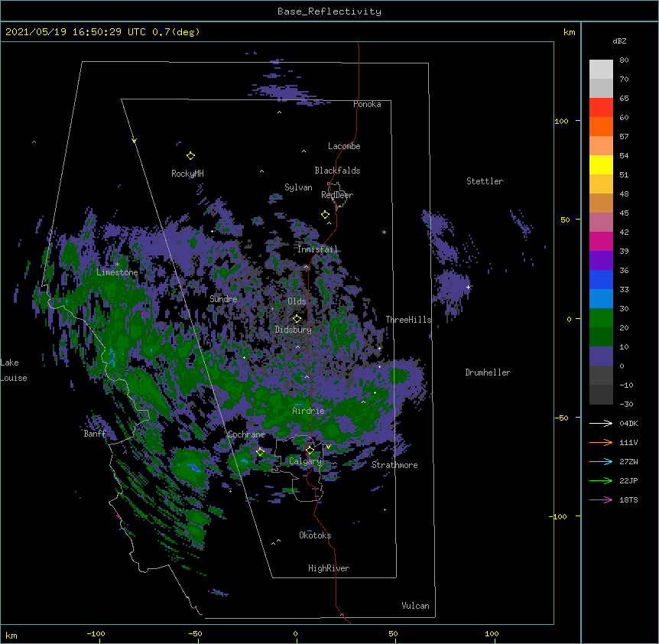Click the -100 tick on right axis
Viewport: 659px width, 644px height.
click(x=558, y=516)
